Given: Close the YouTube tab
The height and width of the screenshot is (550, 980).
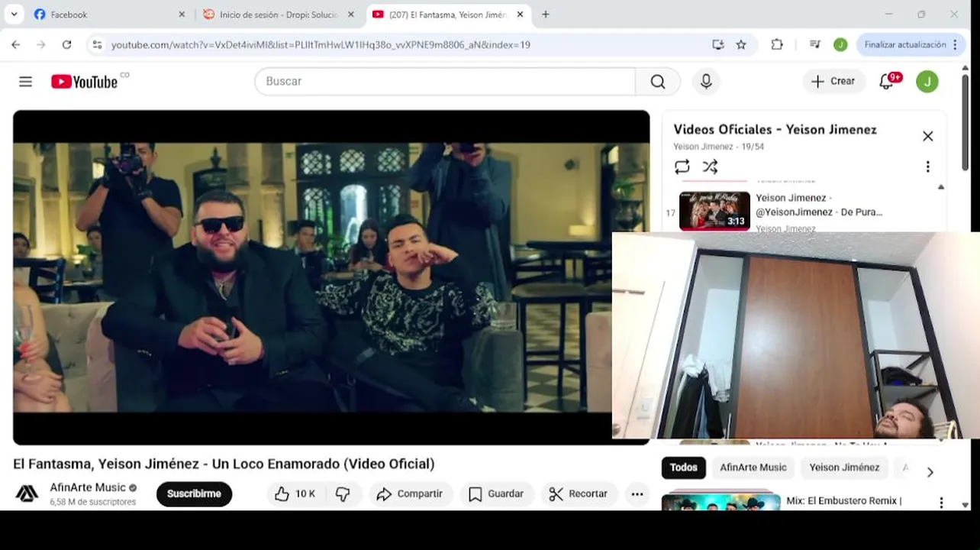Looking at the screenshot, I should click(521, 15).
